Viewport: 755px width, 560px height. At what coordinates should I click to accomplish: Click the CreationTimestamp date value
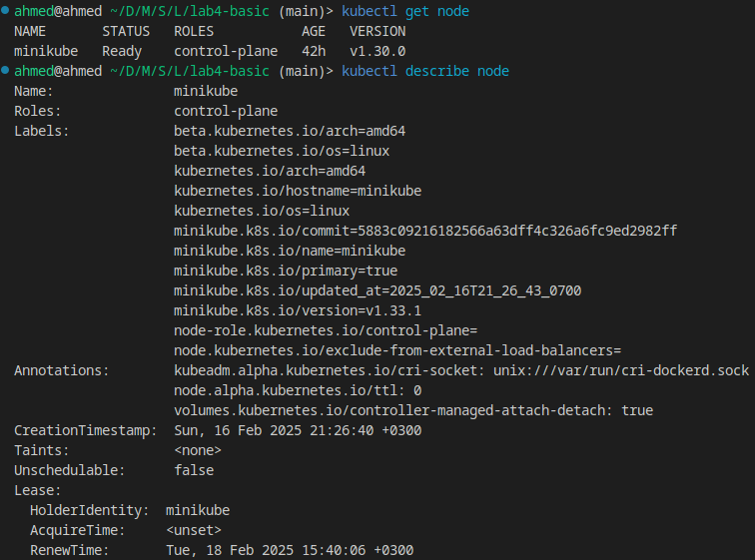tap(298, 430)
